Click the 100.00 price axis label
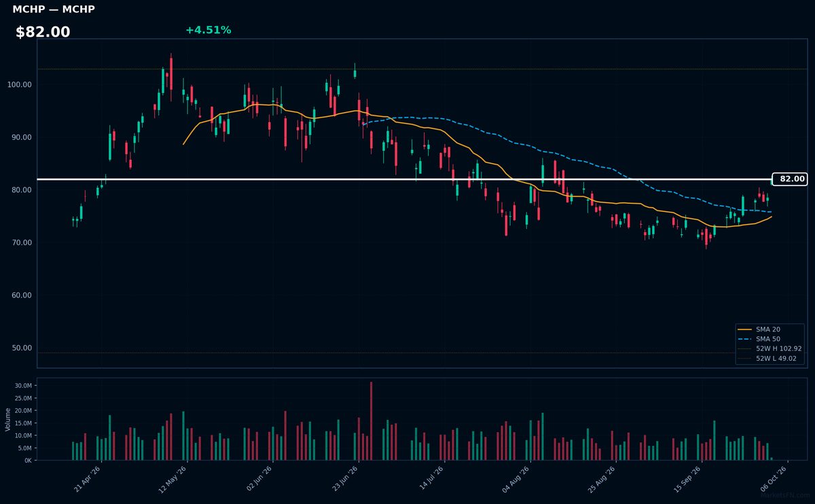The image size is (815, 504). point(20,85)
